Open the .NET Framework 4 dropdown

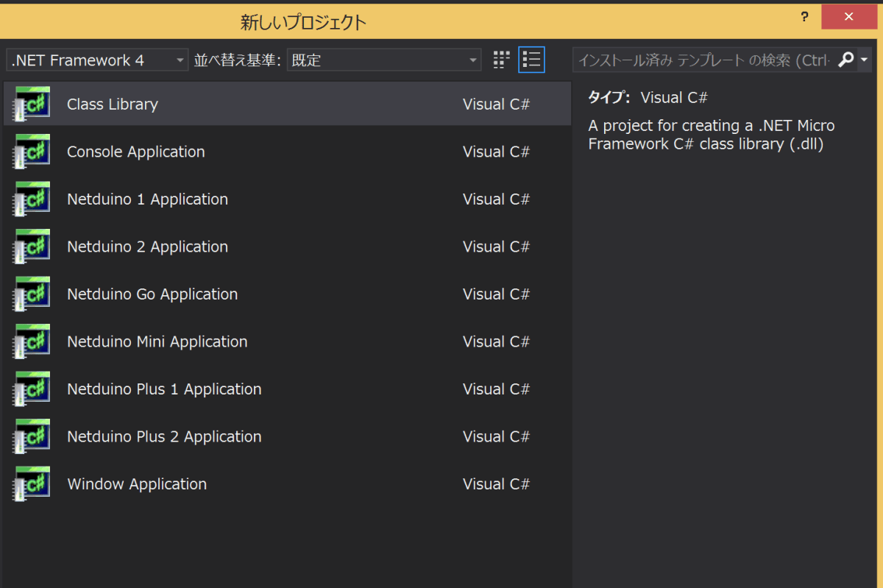coord(98,60)
